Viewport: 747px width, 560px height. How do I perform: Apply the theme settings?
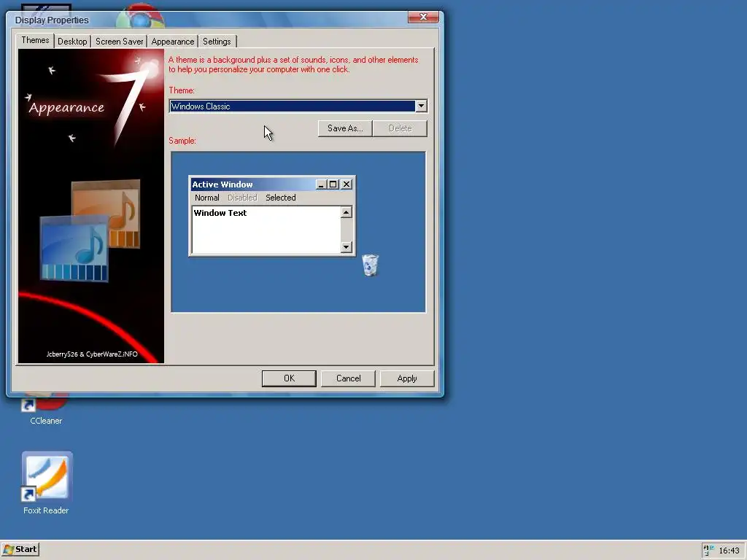click(x=407, y=378)
